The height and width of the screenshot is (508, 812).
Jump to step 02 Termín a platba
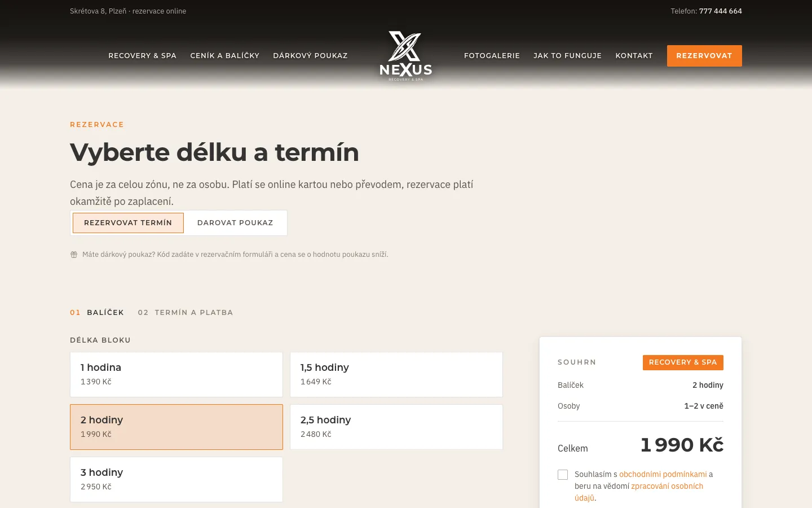click(186, 313)
